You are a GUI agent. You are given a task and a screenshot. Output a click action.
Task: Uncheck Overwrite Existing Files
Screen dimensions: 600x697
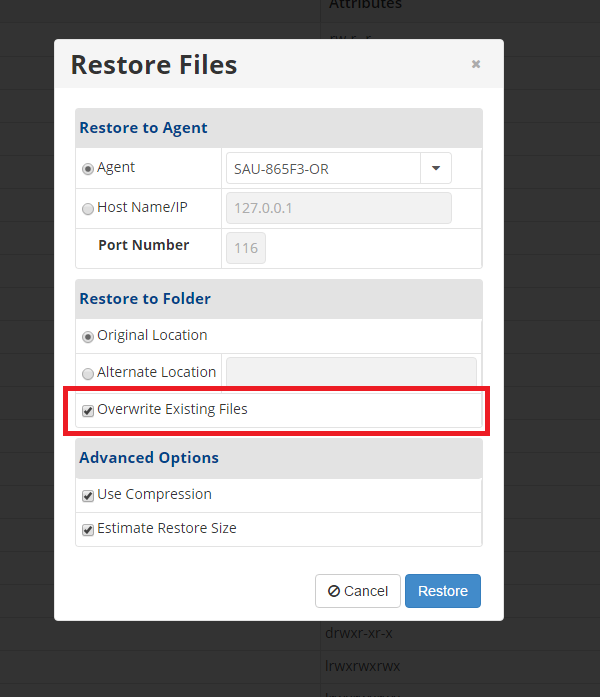[88, 411]
